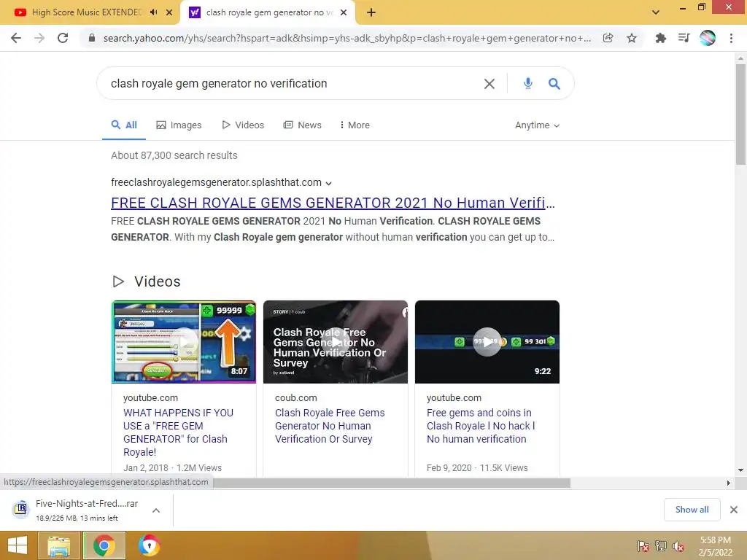This screenshot has height=560, width=747.
Task: Open the Windows Start button
Action: (x=18, y=545)
